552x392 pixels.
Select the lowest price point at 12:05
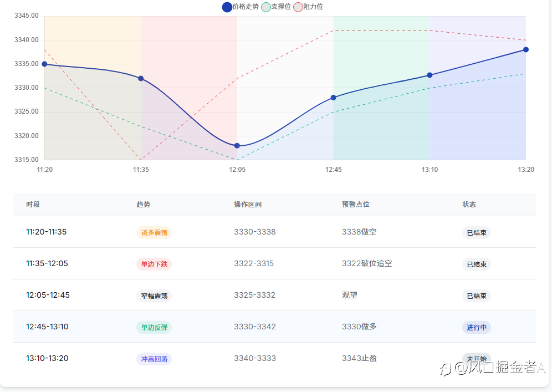coord(237,146)
